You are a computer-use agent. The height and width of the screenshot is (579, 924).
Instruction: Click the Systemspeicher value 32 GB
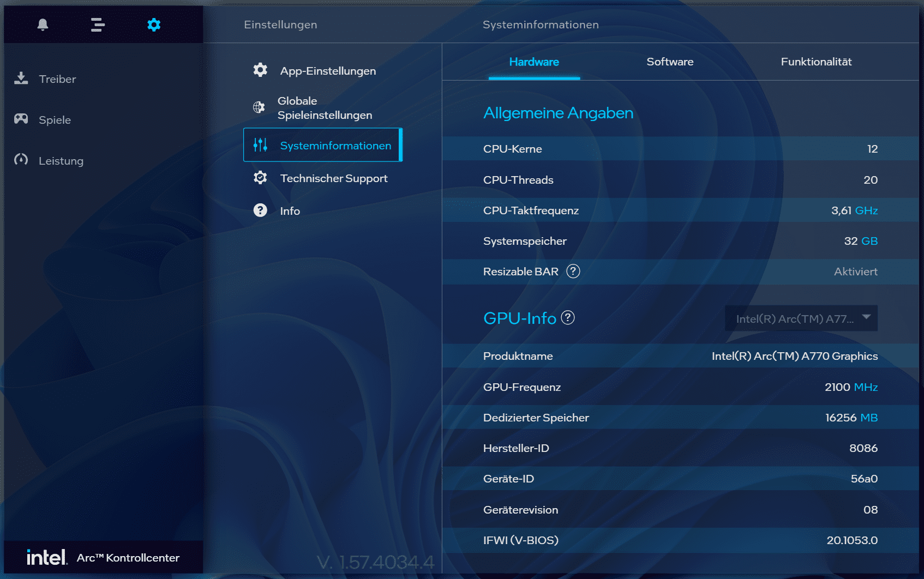pyautogui.click(x=861, y=241)
